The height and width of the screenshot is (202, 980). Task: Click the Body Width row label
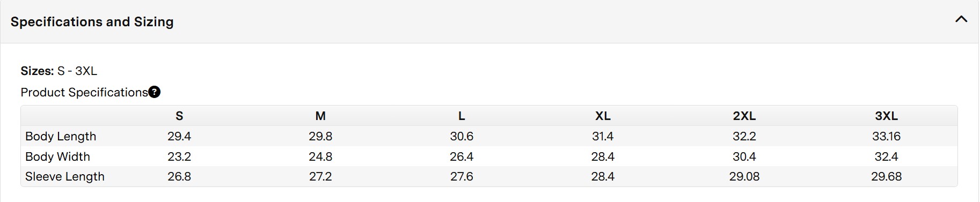coord(57,156)
